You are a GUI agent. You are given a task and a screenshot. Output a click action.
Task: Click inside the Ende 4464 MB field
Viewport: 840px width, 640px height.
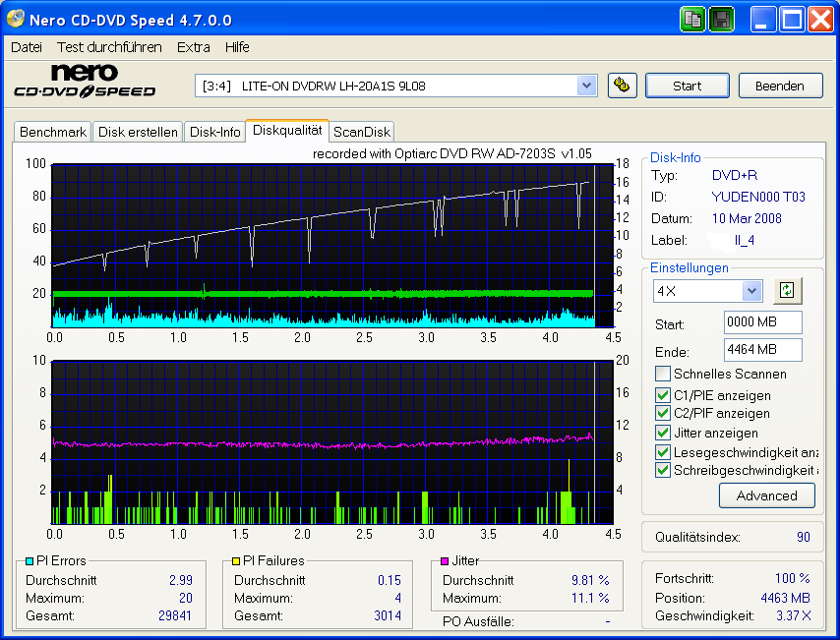click(x=762, y=351)
